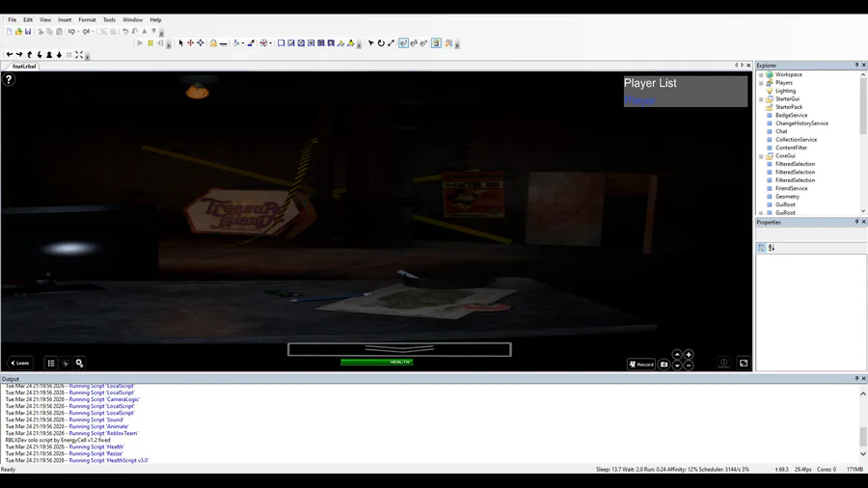Click the green Health bar
This screenshot has height=488, width=868.
tap(377, 362)
